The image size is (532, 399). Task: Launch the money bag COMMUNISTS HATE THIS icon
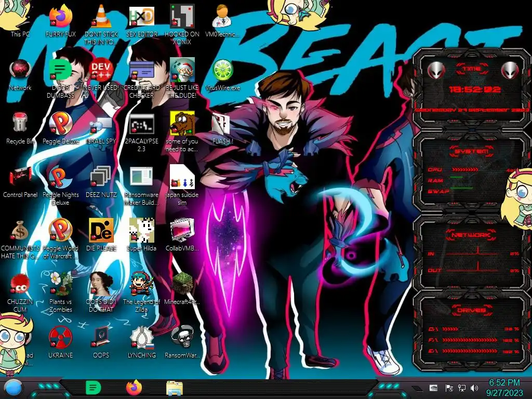(20, 239)
